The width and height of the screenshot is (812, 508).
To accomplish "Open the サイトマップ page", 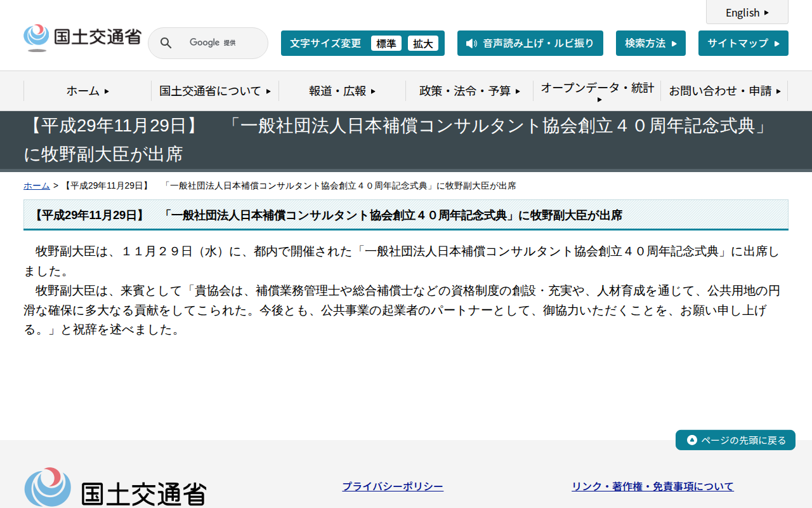I will click(743, 43).
